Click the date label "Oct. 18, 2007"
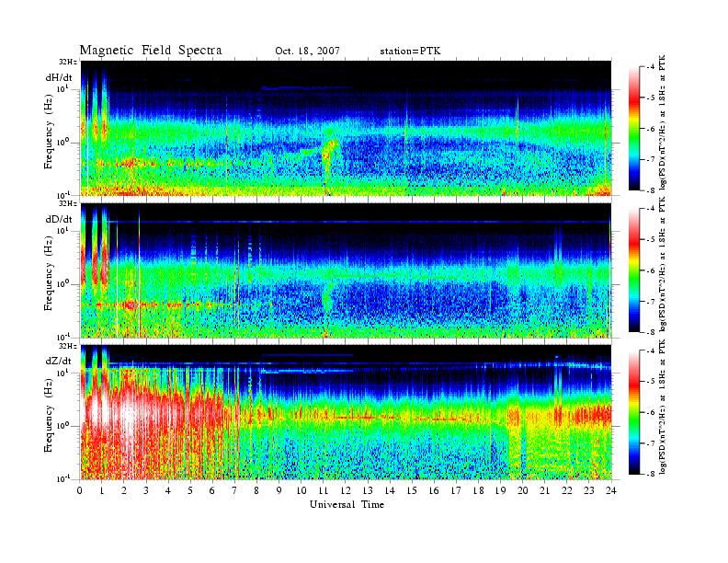Image resolution: width=728 pixels, height=563 pixels. click(307, 52)
